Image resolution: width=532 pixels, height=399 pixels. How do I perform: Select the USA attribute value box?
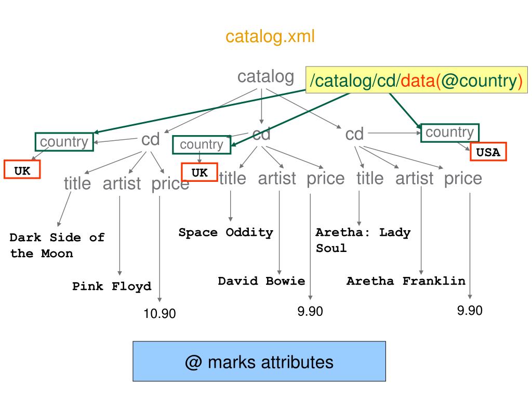[488, 152]
